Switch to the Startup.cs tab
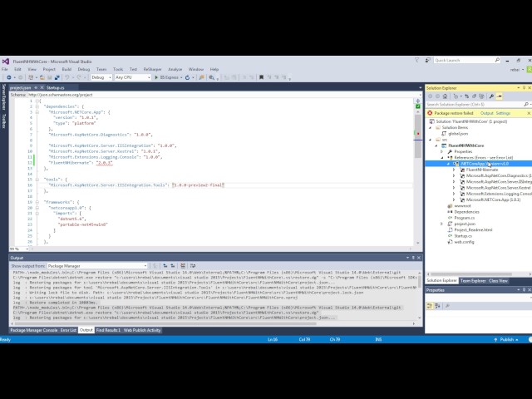This screenshot has height=399, width=532. point(56,87)
